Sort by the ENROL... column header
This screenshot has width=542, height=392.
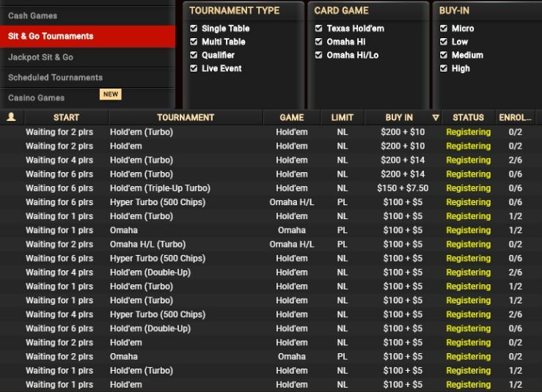click(x=515, y=117)
